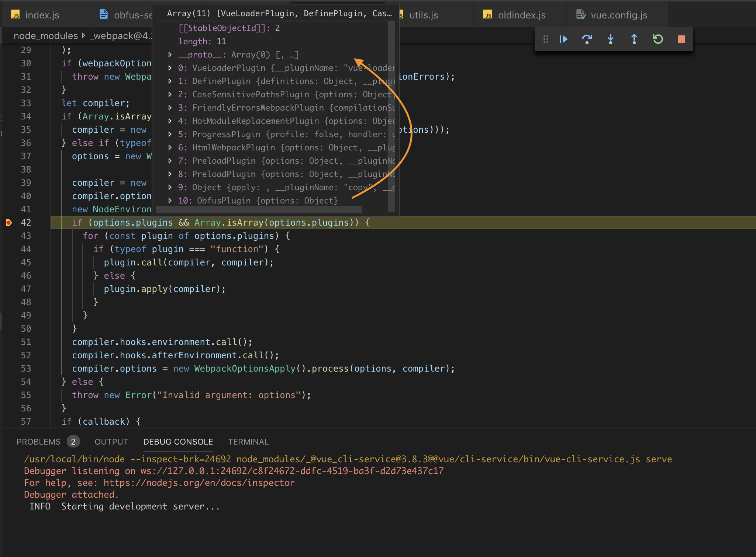Click the Step Over debug icon

pos(587,39)
